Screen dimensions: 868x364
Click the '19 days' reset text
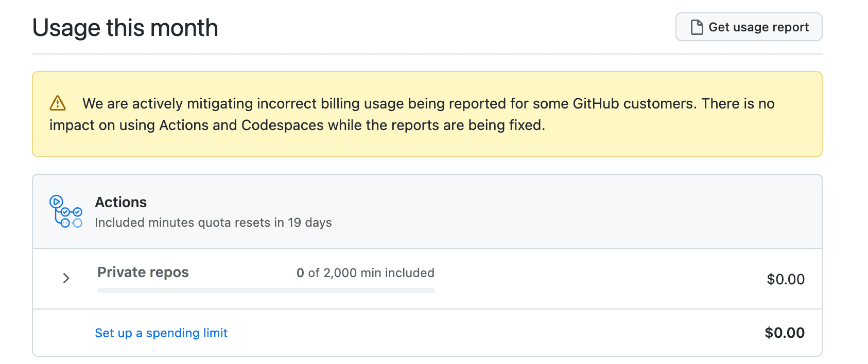310,223
